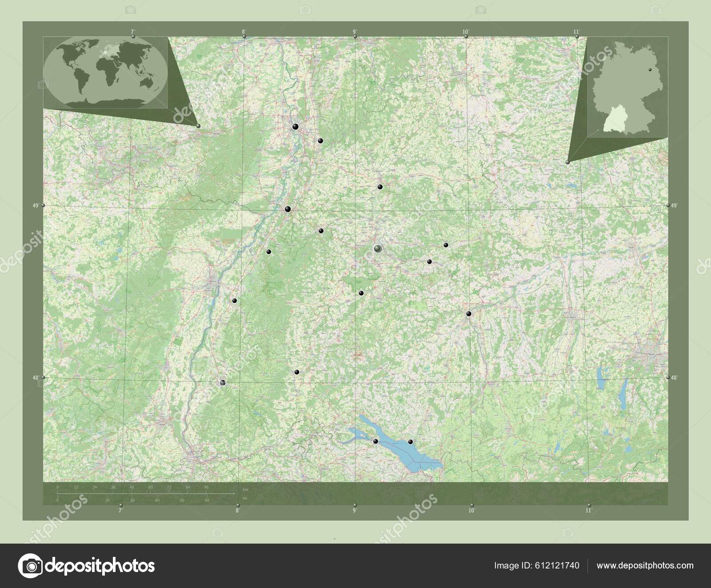The width and height of the screenshot is (711, 588).
Task: Click the 48 degree latitude label on the right edge
Action: [675, 378]
